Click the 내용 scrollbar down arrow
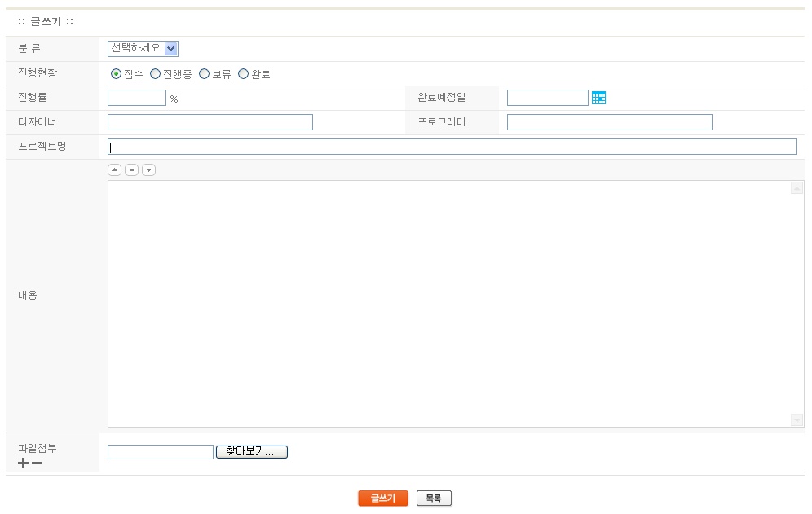Screen dimensions: 812x514 797,420
